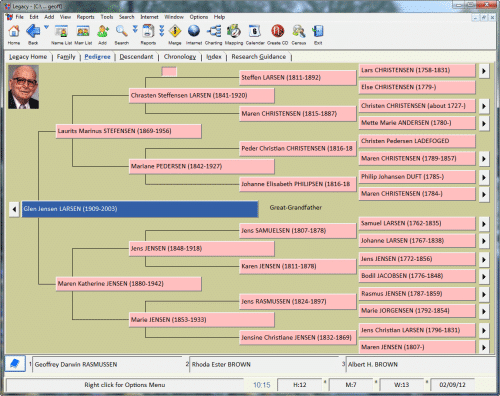Expand ancestors of Maren JENSEN (1807-) arrow
This screenshot has height=396, width=500.
484,348
